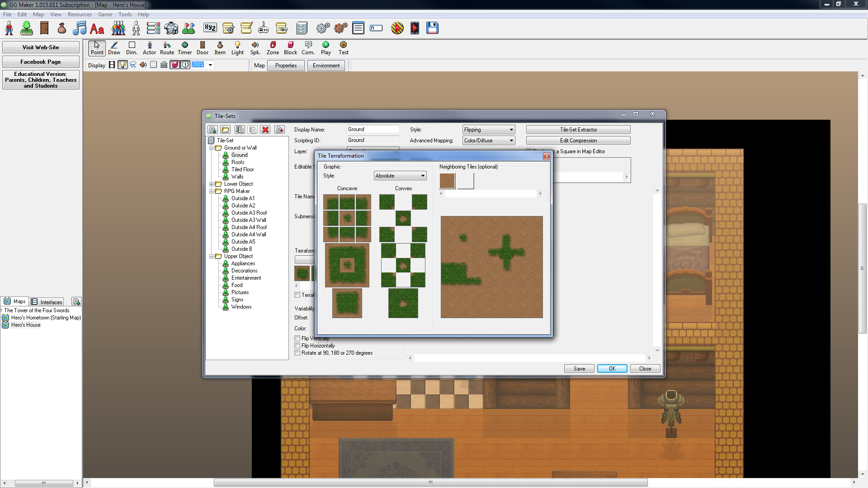This screenshot has height=488, width=868.
Task: Open the Resources menu
Action: (x=80, y=14)
